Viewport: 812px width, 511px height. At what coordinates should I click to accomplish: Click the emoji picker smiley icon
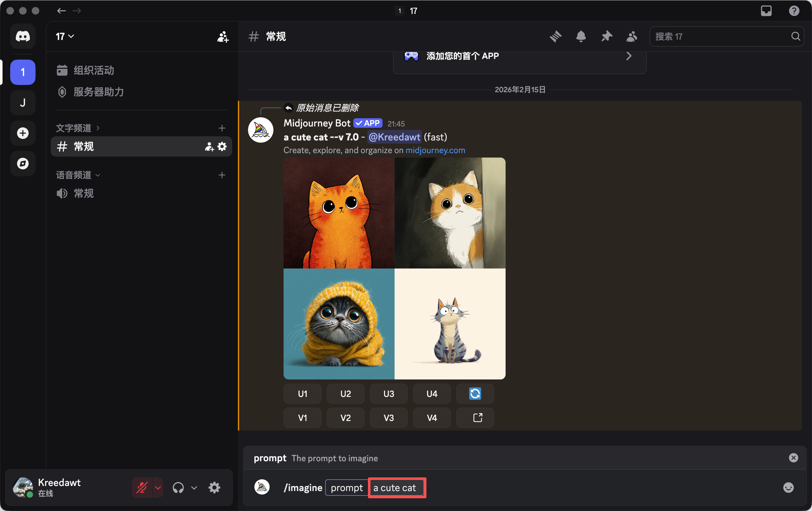(x=788, y=488)
